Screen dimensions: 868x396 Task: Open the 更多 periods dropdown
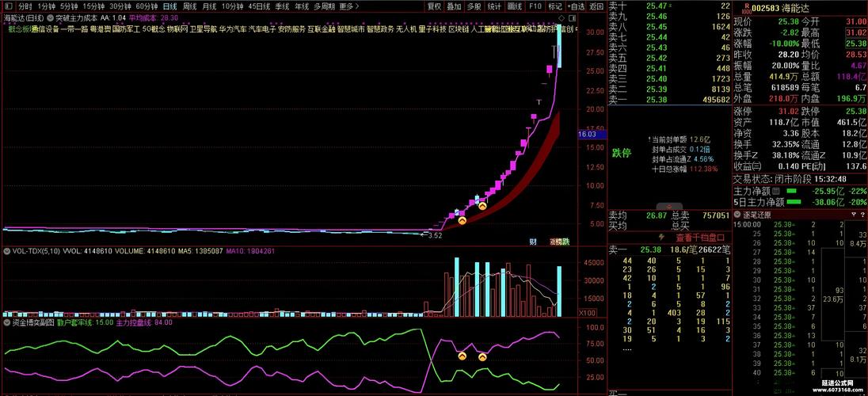(347, 6)
